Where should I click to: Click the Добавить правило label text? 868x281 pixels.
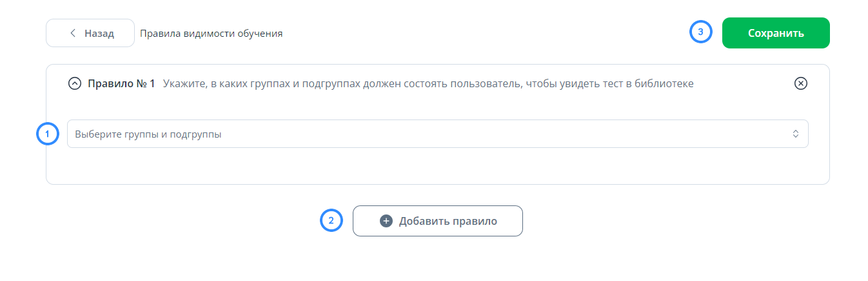pos(448,221)
